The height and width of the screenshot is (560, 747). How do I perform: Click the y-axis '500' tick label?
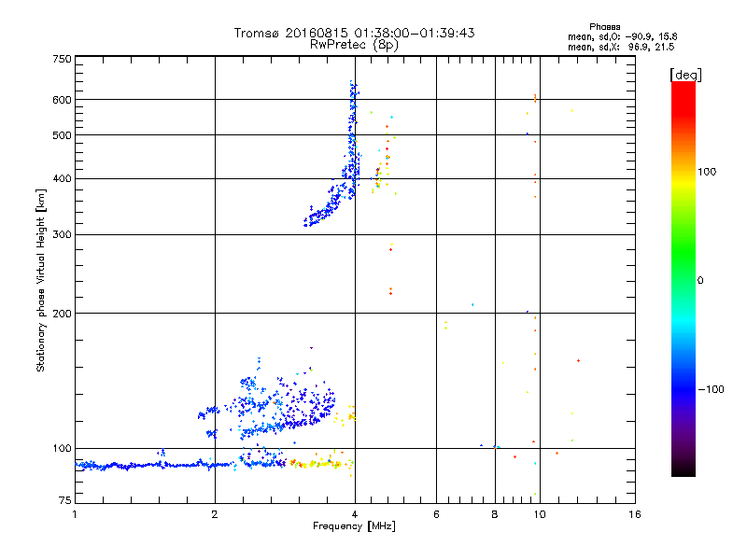62,135
